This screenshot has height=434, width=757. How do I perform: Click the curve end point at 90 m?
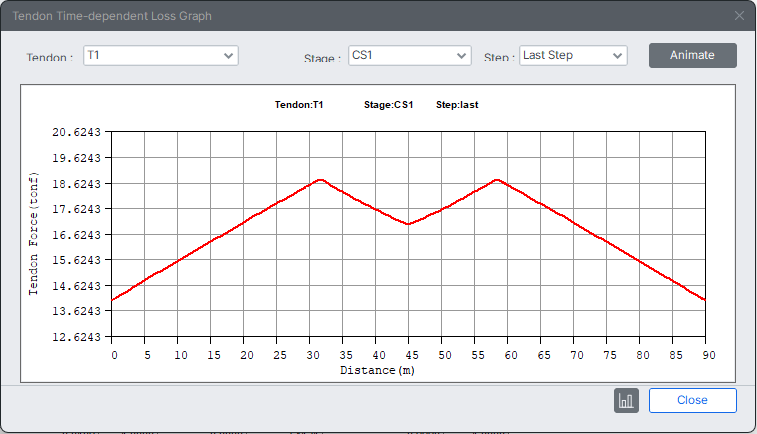click(705, 299)
